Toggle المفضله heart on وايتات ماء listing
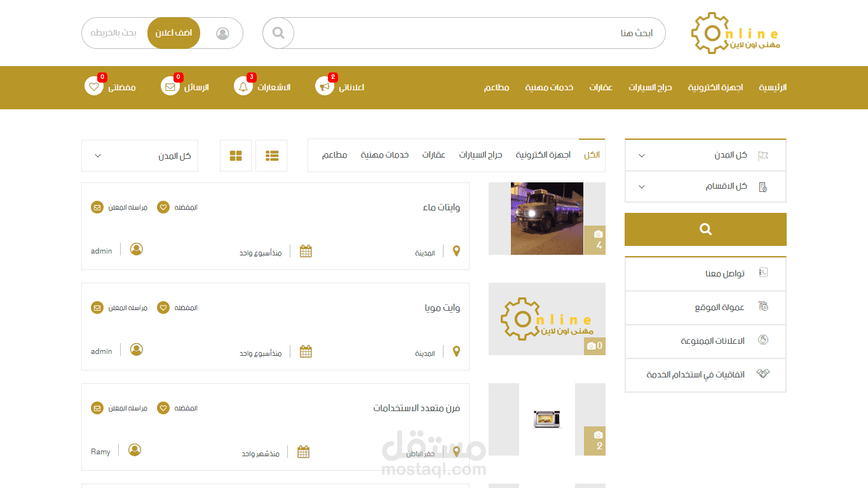 click(162, 207)
